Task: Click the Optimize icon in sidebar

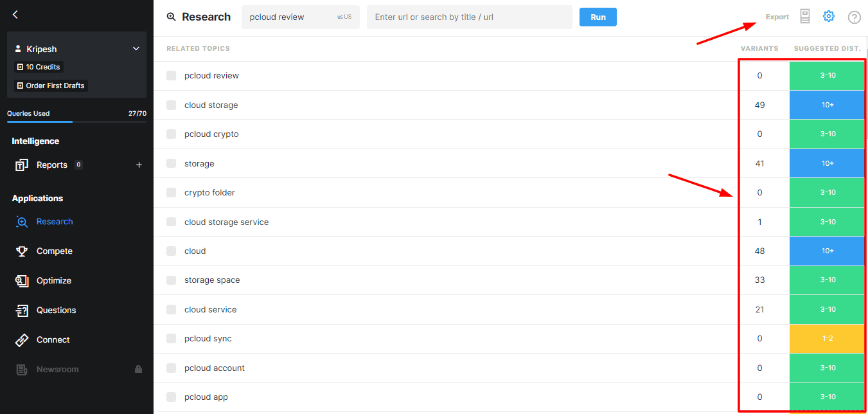Action: coord(22,281)
